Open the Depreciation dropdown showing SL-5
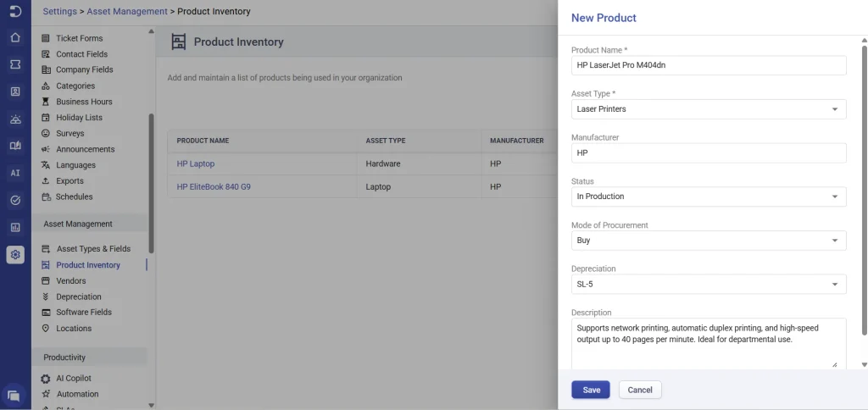868x410 pixels. (x=709, y=285)
